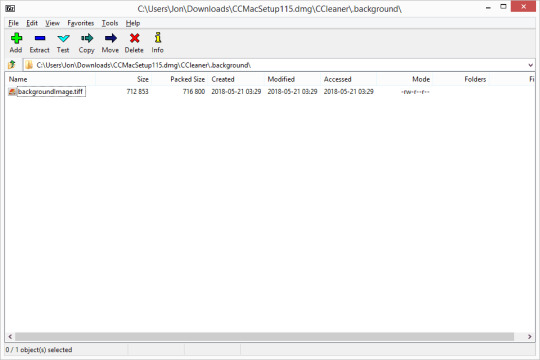Select the blue Extract icon
The height and width of the screenshot is (360, 540).
pos(40,38)
